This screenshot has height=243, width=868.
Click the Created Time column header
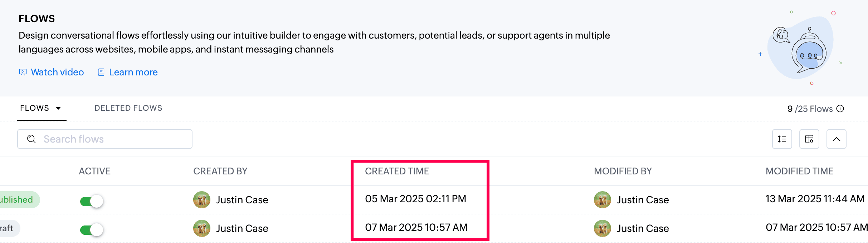397,171
